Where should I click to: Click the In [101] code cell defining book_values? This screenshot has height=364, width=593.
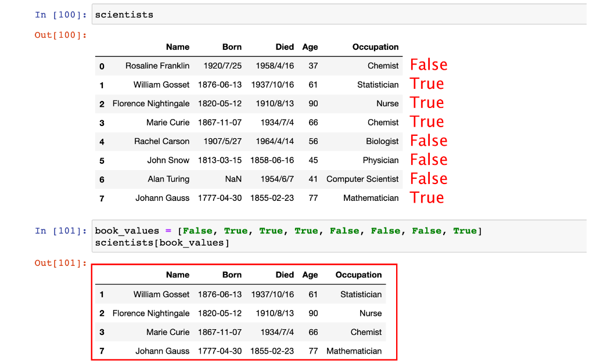[339, 236]
